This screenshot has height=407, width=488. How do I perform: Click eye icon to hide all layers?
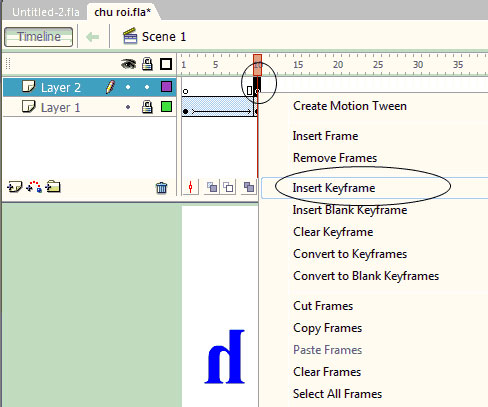click(128, 64)
